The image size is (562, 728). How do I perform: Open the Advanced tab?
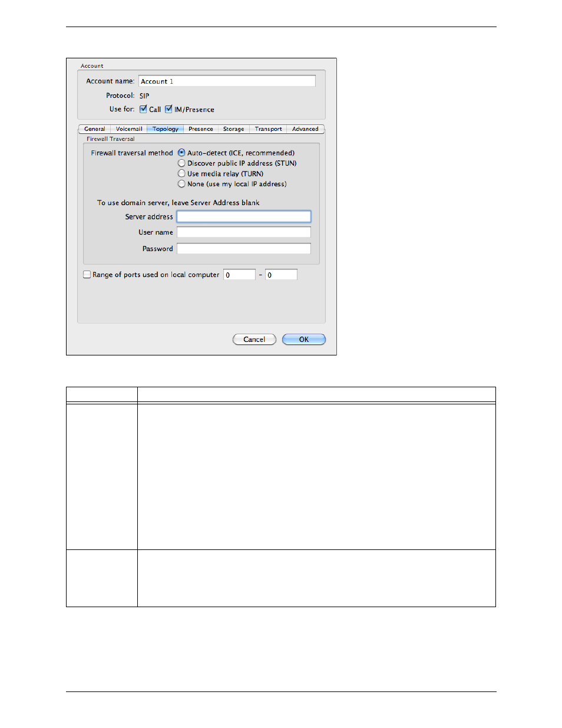305,129
